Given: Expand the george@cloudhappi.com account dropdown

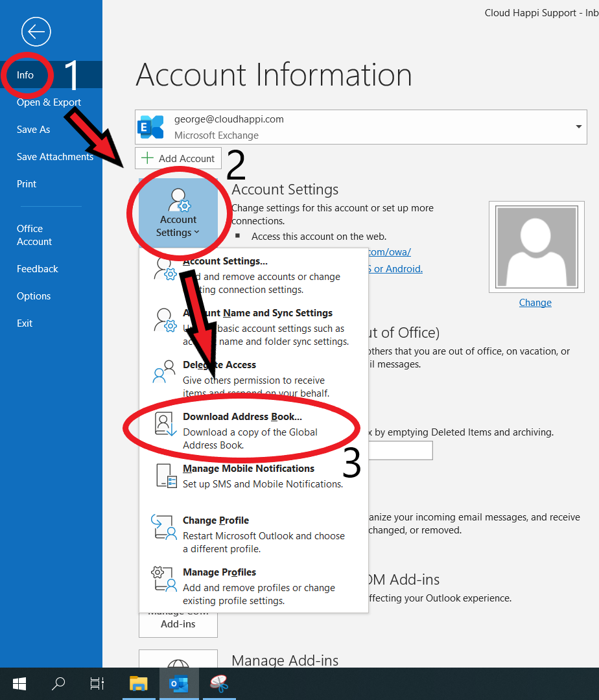Looking at the screenshot, I should [578, 127].
